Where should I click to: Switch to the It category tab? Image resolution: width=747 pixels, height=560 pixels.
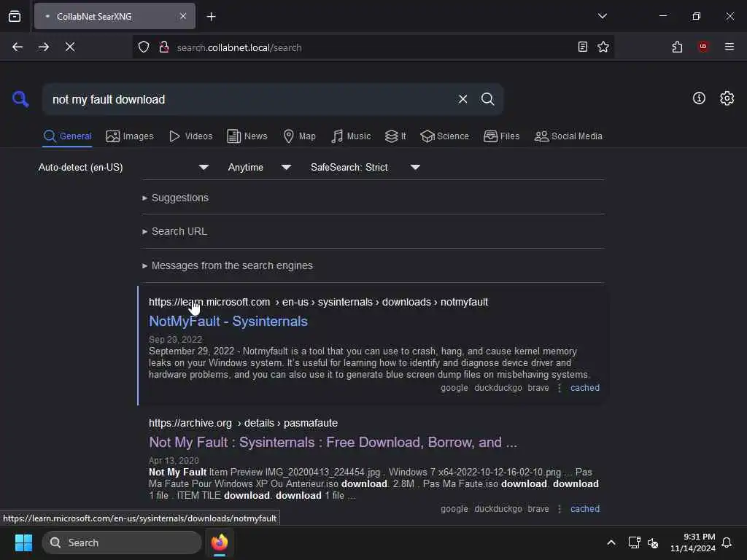coord(395,136)
